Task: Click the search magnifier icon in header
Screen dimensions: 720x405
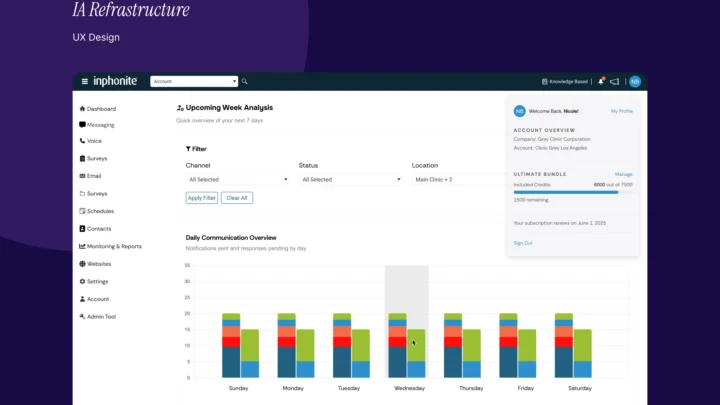Action: pyautogui.click(x=244, y=81)
